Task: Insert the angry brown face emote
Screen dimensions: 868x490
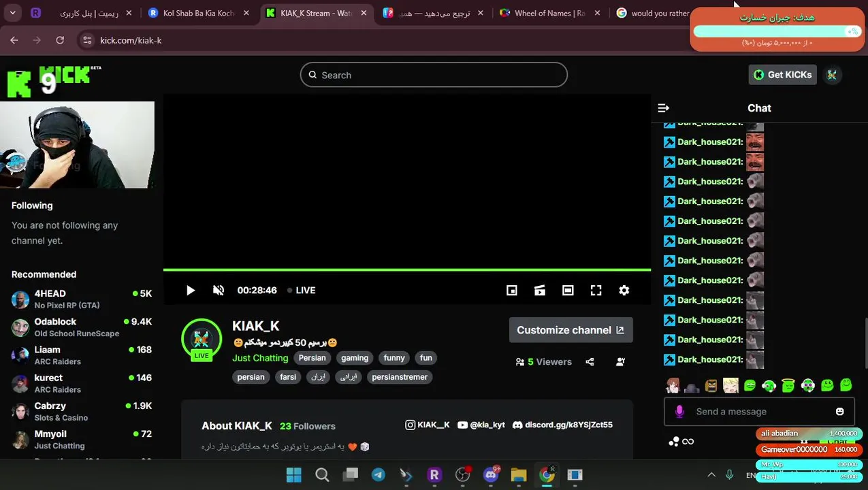Action: point(711,386)
